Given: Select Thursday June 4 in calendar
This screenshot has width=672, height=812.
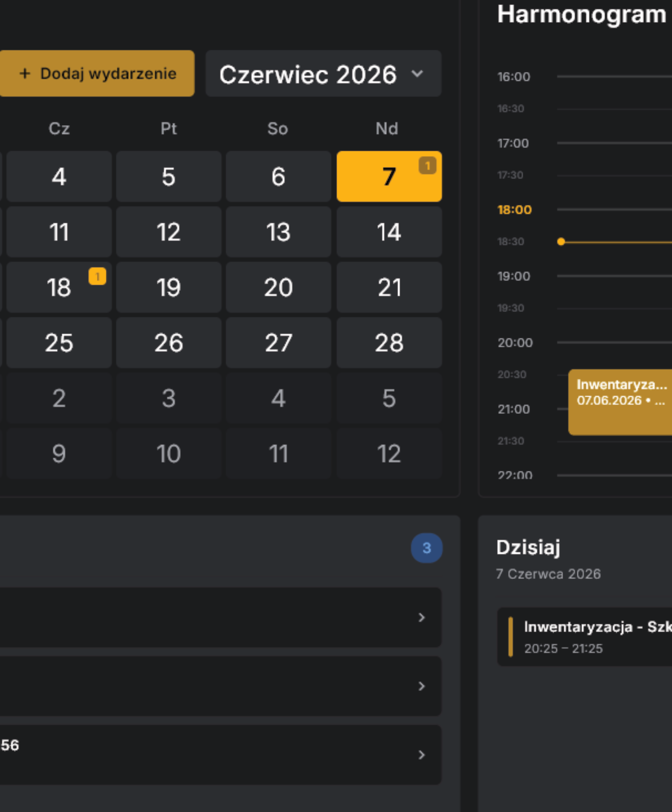Looking at the screenshot, I should click(x=59, y=176).
